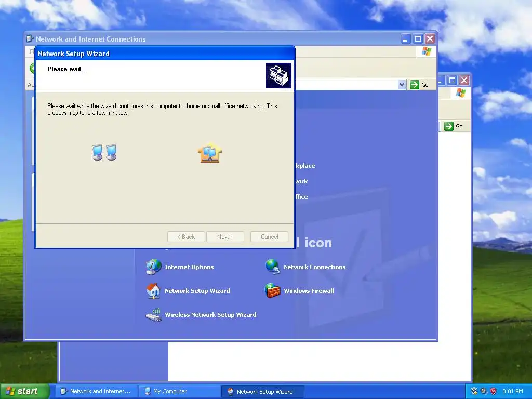Image resolution: width=532 pixels, height=399 pixels.
Task: Close the My Computer window
Action: pyautogui.click(x=464, y=80)
